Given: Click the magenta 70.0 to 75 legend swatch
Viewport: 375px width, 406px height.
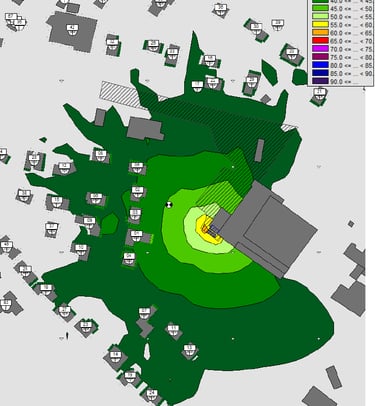Looking at the screenshot, I should click(x=320, y=49).
